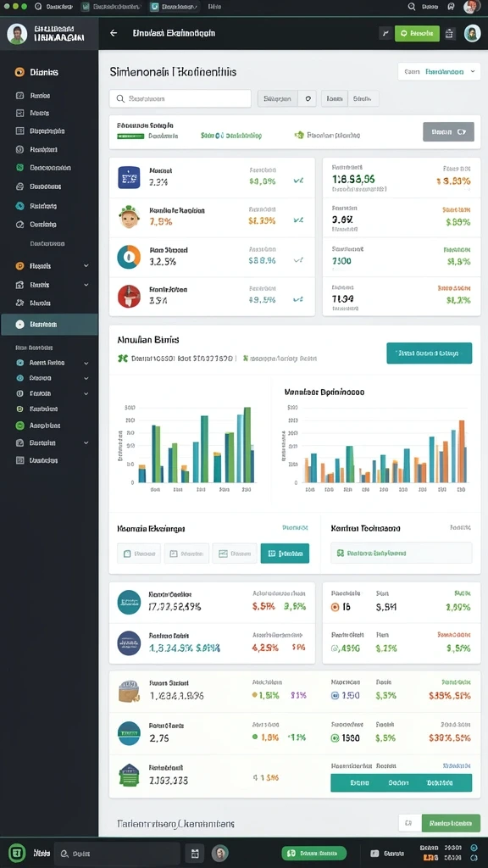Open the dropdown at the top right of page
Image resolution: width=488 pixels, height=868 pixels.
pos(439,71)
